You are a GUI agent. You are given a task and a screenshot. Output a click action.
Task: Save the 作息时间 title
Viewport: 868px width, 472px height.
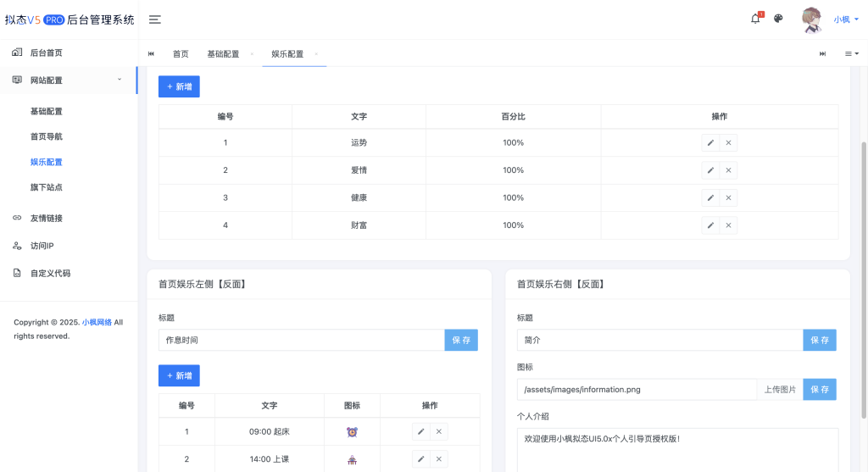pos(461,341)
